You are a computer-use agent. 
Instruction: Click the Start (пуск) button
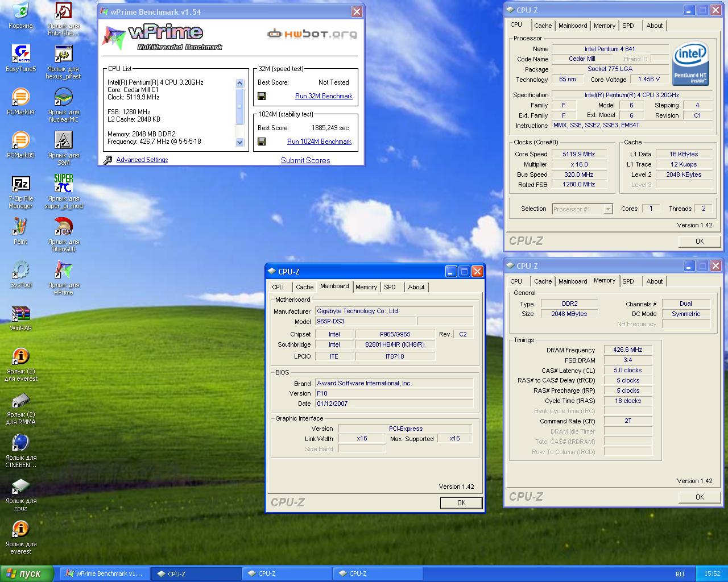point(27,573)
